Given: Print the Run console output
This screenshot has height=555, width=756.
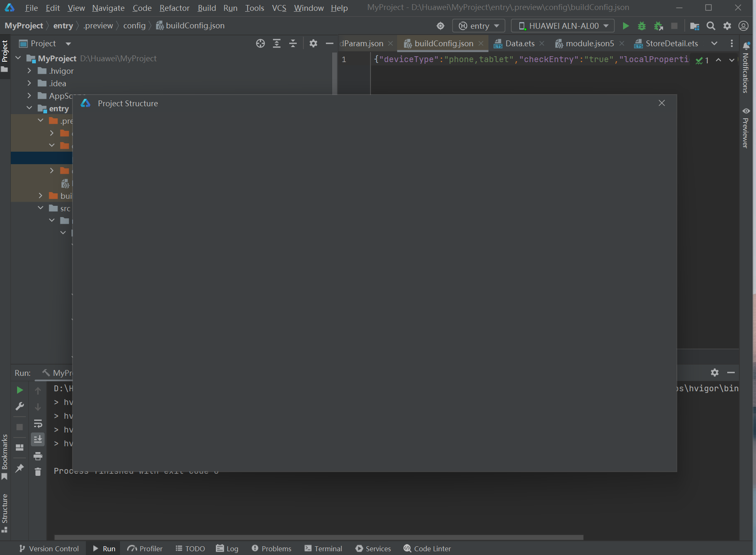Looking at the screenshot, I should click(x=38, y=456).
